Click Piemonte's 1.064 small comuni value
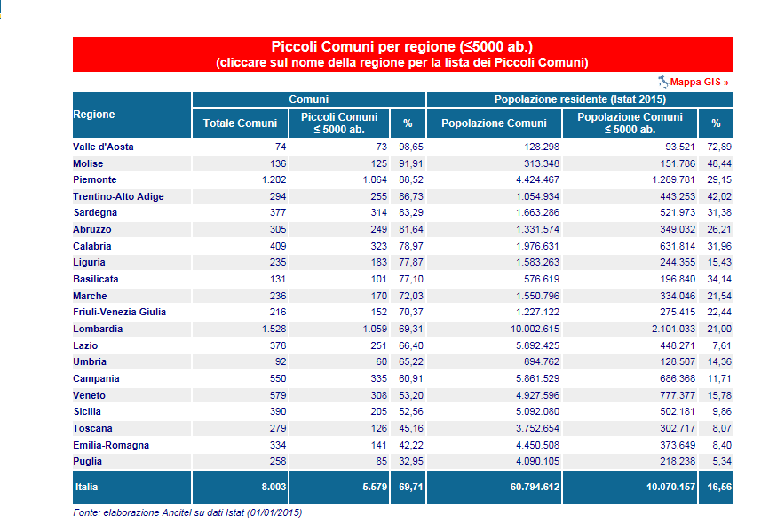 (375, 179)
